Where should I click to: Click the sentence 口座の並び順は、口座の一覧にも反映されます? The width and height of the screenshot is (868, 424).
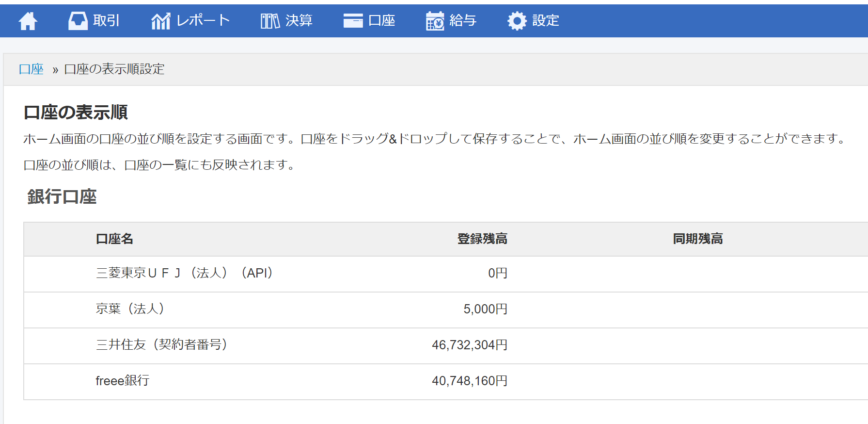(160, 165)
